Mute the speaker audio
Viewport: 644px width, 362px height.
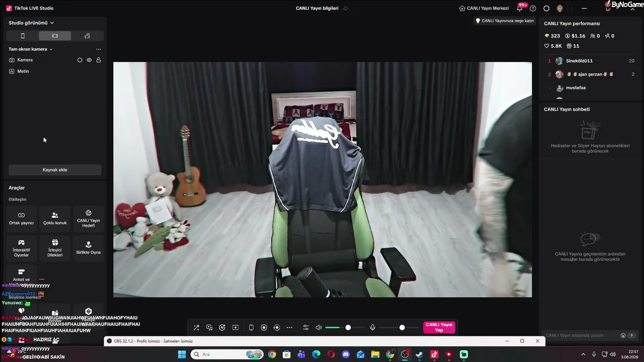[318, 327]
